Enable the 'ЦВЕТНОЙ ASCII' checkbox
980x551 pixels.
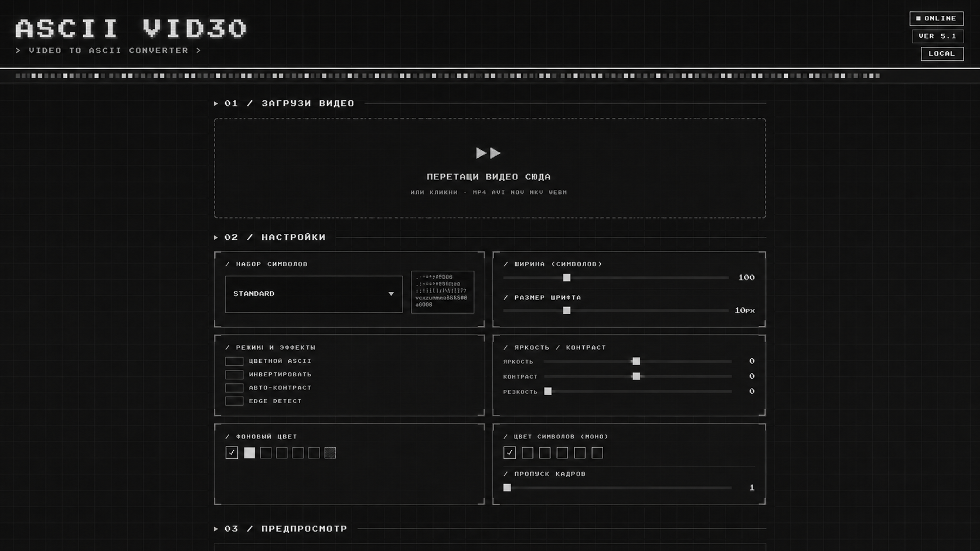click(234, 361)
